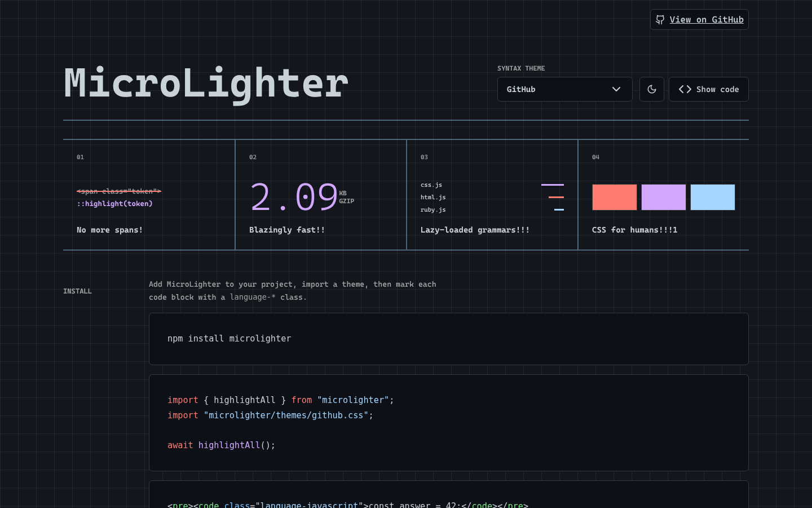Image resolution: width=812 pixels, height=508 pixels.
Task: Toggle dark mode with the moon icon
Action: coord(652,89)
